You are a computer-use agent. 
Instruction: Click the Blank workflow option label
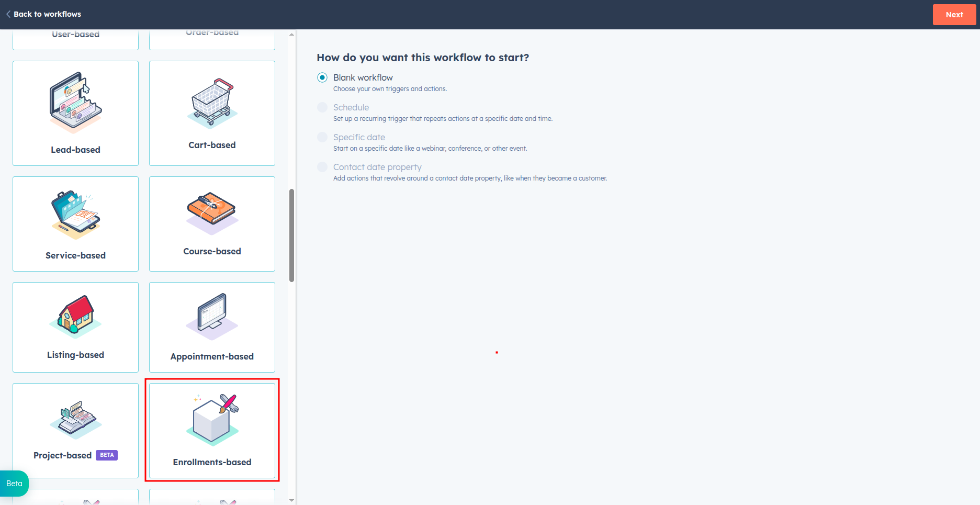click(363, 77)
